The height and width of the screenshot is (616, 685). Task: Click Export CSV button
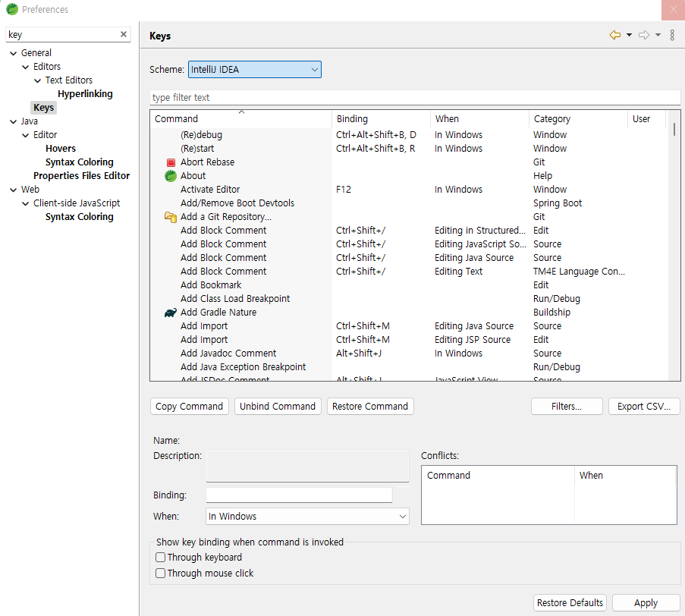point(644,407)
